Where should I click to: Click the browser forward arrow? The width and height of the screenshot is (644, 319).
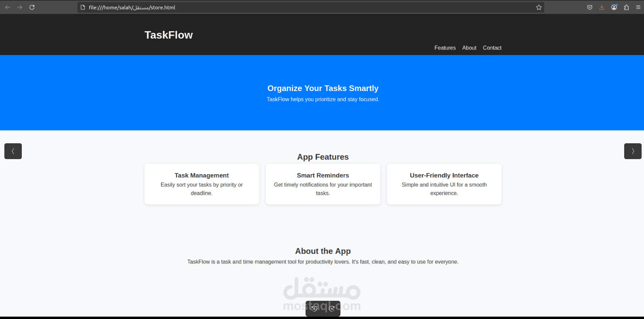(x=20, y=7)
